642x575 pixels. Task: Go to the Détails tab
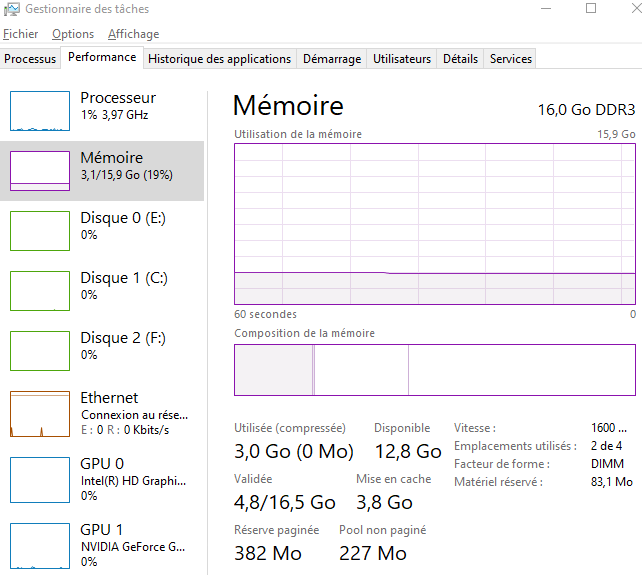tap(460, 59)
